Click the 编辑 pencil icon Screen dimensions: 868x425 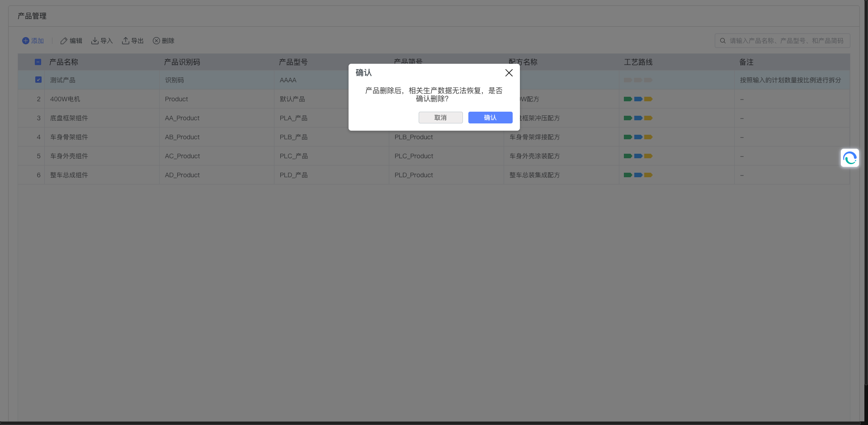coord(64,41)
